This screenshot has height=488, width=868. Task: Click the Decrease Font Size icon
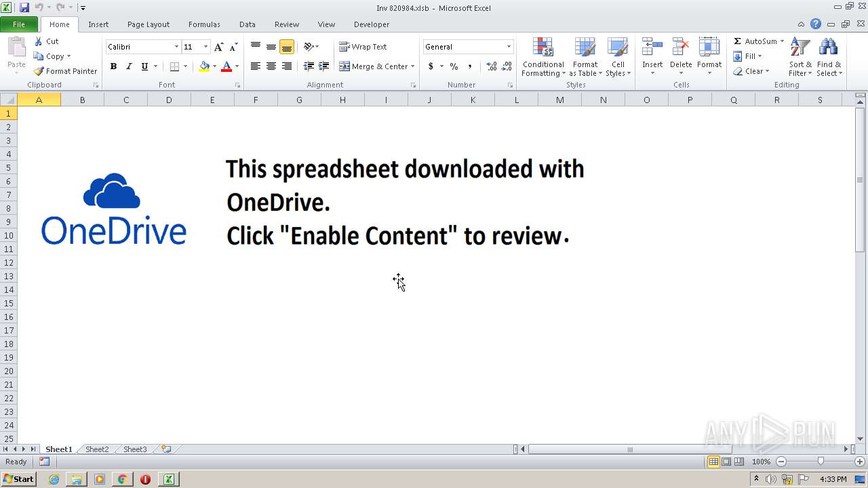pos(233,47)
